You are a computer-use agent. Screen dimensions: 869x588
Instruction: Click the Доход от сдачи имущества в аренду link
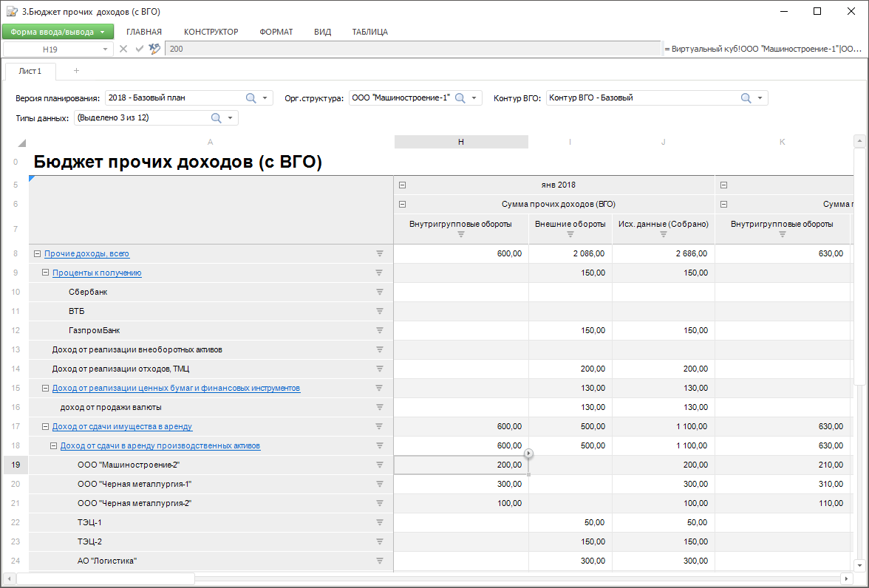coord(122,427)
